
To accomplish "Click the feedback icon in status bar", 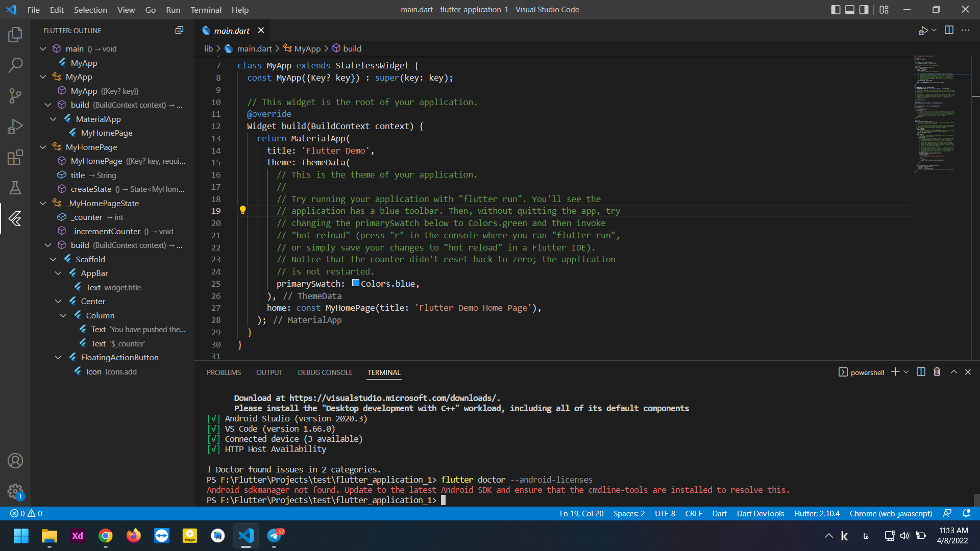I will pos(947,513).
